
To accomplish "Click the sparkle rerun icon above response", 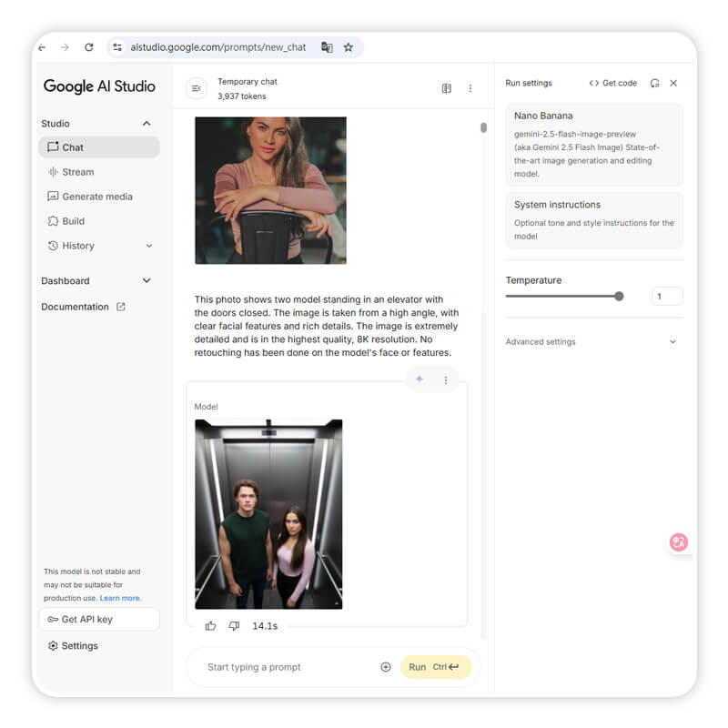I will pyautogui.click(x=420, y=379).
